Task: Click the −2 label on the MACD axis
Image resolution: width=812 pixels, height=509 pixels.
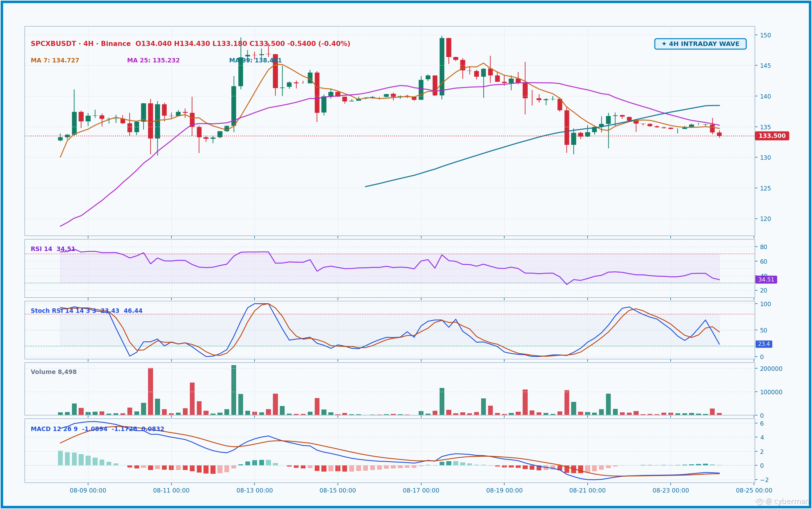Action: 764,480
